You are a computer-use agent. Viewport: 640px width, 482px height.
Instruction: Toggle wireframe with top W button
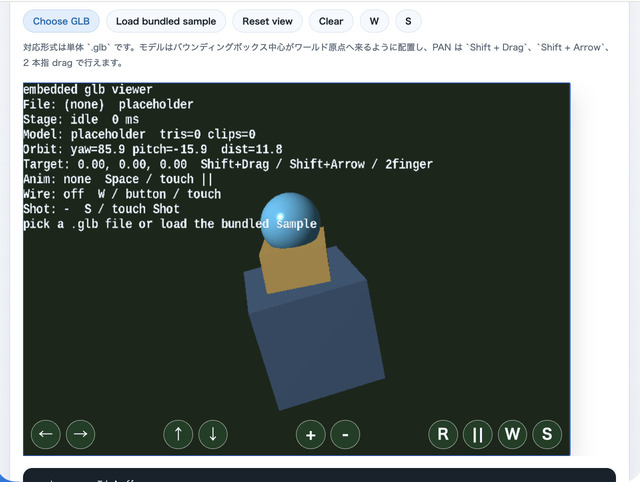click(374, 21)
